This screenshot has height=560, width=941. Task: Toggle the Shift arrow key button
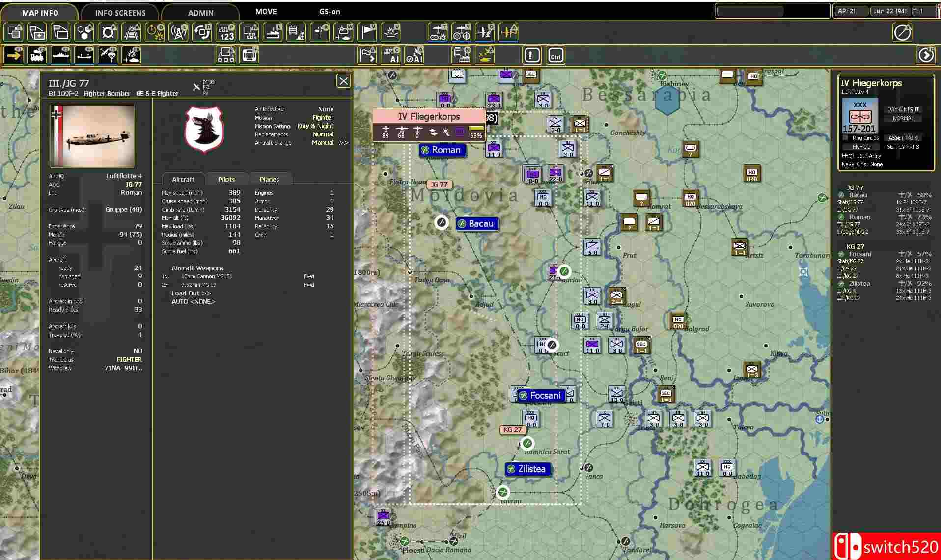click(532, 55)
